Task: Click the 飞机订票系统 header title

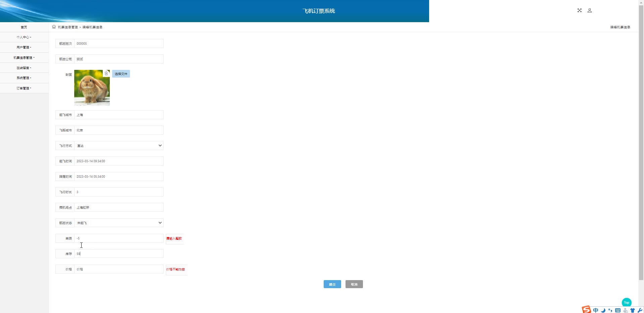Action: 319,11
